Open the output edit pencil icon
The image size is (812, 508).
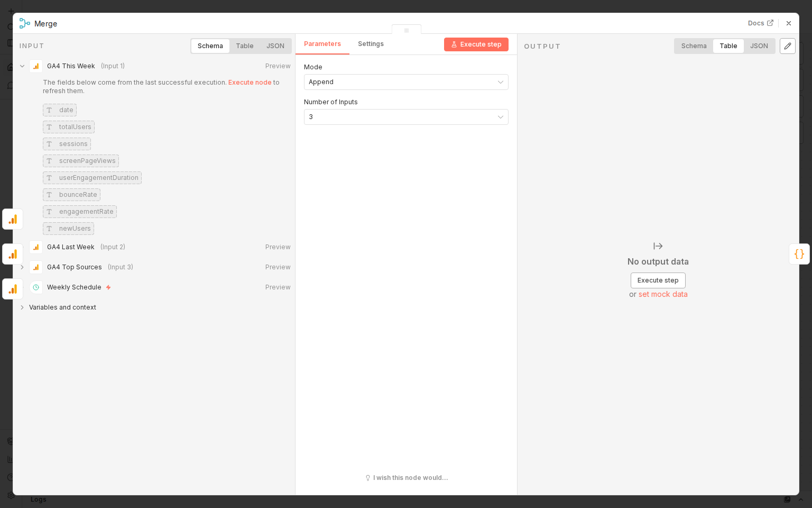click(788, 46)
